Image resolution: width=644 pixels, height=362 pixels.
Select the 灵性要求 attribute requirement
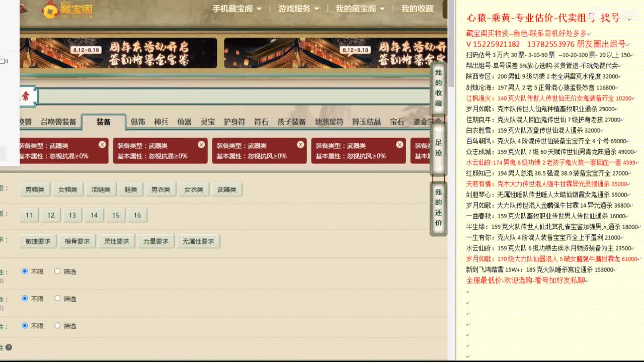[x=116, y=241]
